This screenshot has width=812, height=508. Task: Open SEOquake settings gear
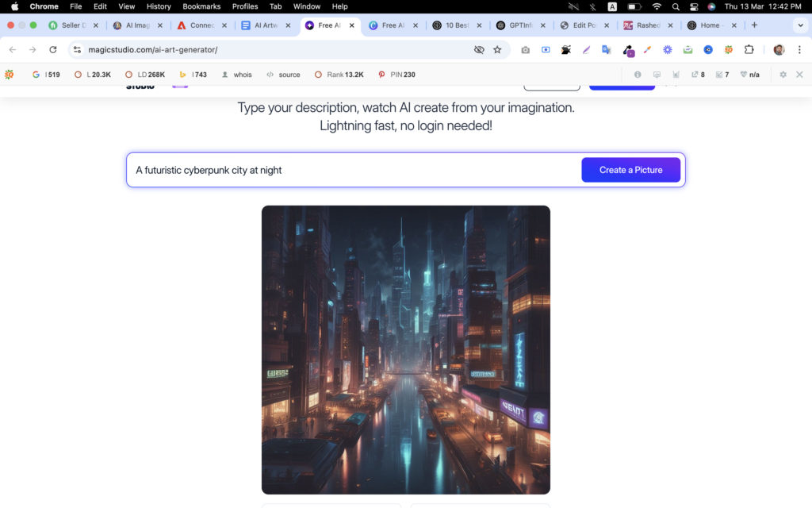783,75
